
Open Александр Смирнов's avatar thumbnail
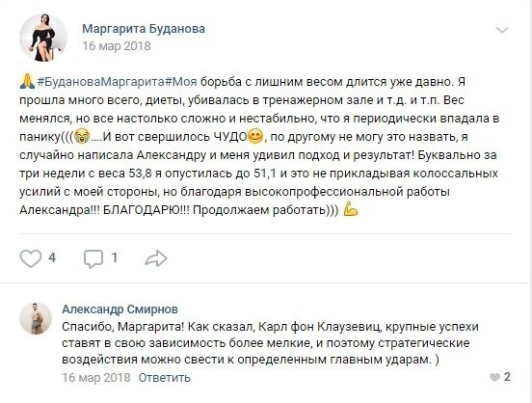click(36, 318)
